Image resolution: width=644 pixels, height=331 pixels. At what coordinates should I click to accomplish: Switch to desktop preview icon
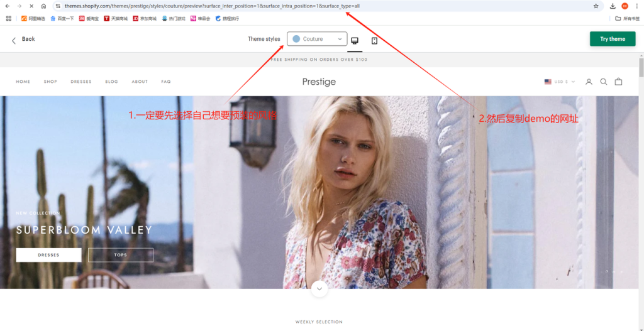coord(355,40)
